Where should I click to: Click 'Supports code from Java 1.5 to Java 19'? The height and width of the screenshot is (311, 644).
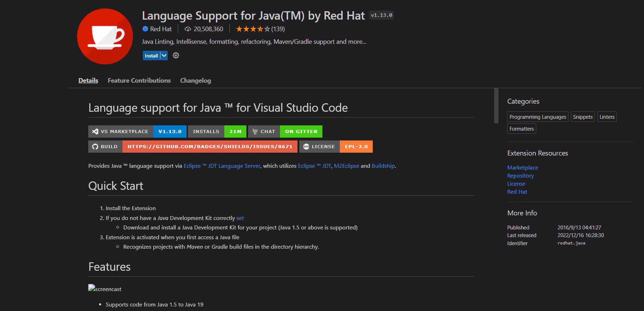pyautogui.click(x=154, y=305)
